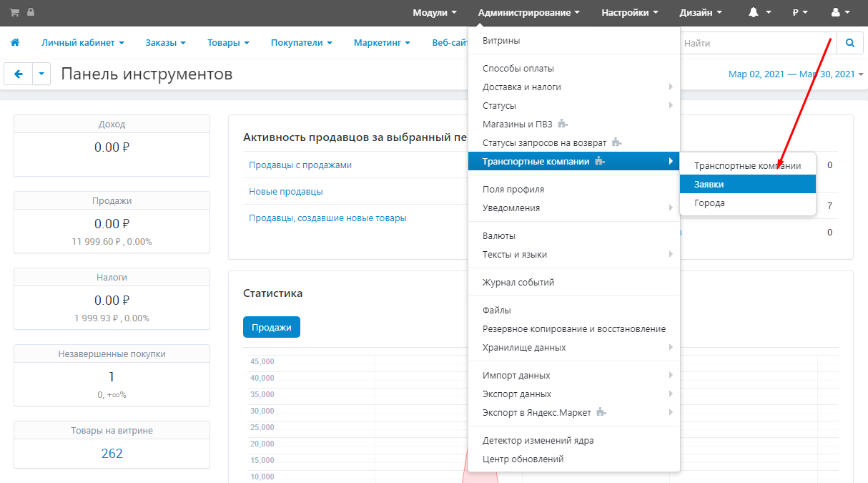
Task: Open the ruble currency selector
Action: click(799, 12)
